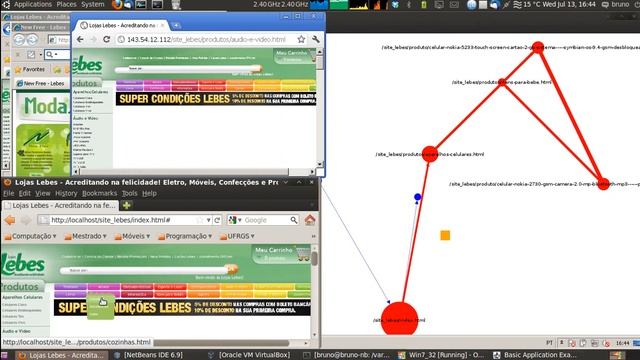
Task: Bookmark page with Chrome star icon
Action: pos(301,40)
